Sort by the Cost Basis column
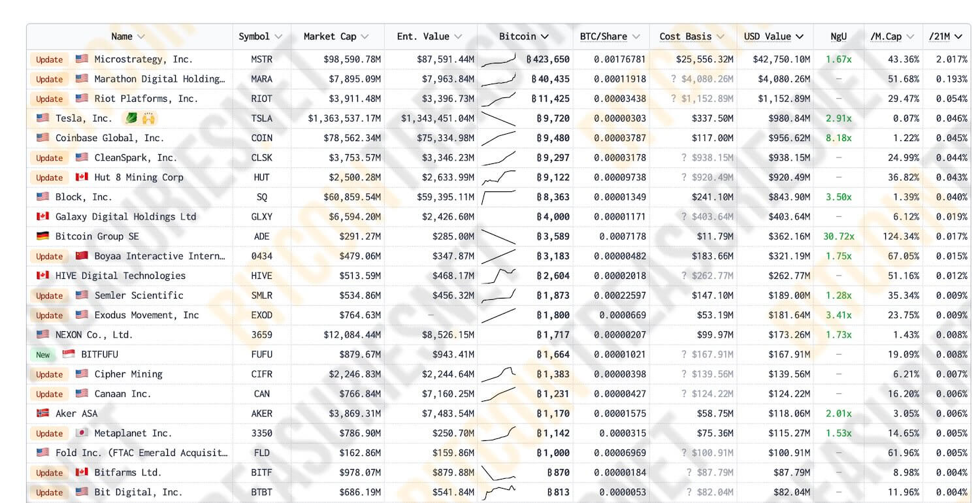This screenshot has height=503, width=980. coord(691,37)
